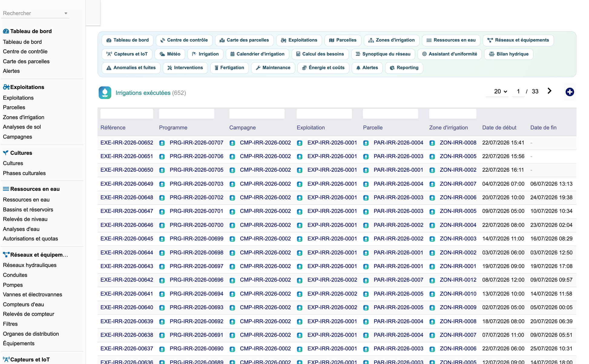Click exploitation icon in EXE-IRR-2026-00640 row
The height and width of the screenshot is (364, 589).
300,308
